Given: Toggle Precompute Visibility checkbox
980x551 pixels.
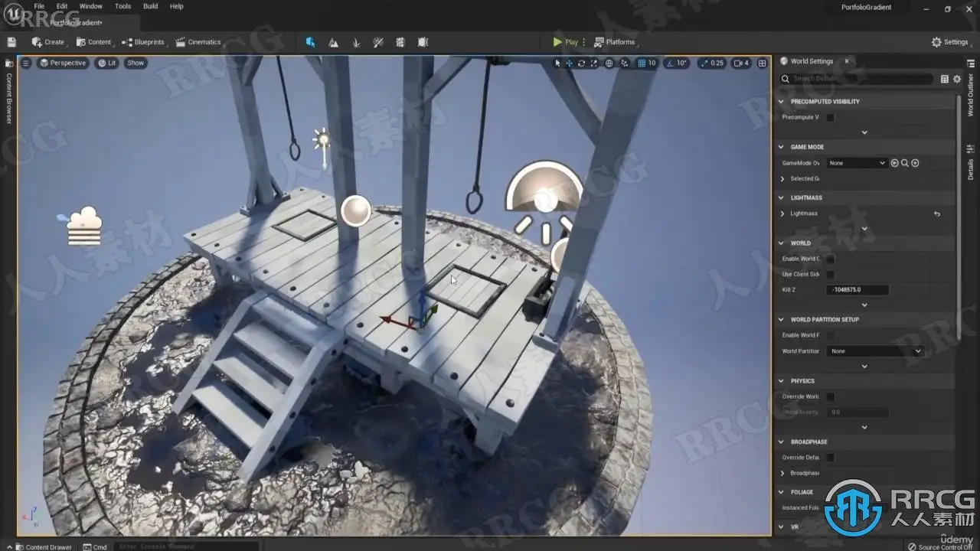Looking at the screenshot, I should pos(831,117).
